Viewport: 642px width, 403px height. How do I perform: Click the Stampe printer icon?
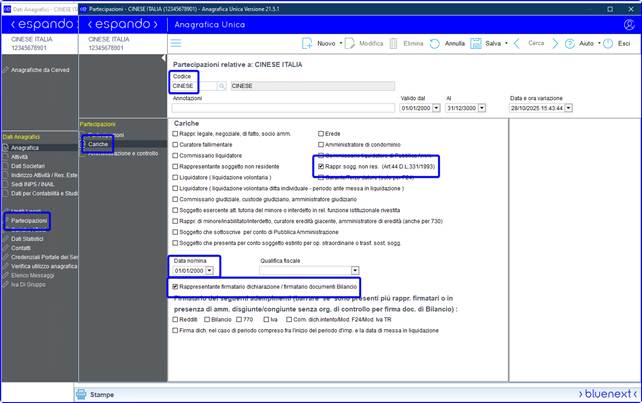81,394
